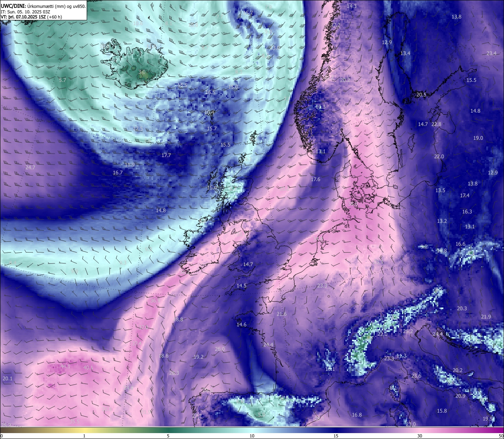Click the 40.1 value on the map
This screenshot has height=439, width=504.
pyautogui.click(x=88, y=367)
